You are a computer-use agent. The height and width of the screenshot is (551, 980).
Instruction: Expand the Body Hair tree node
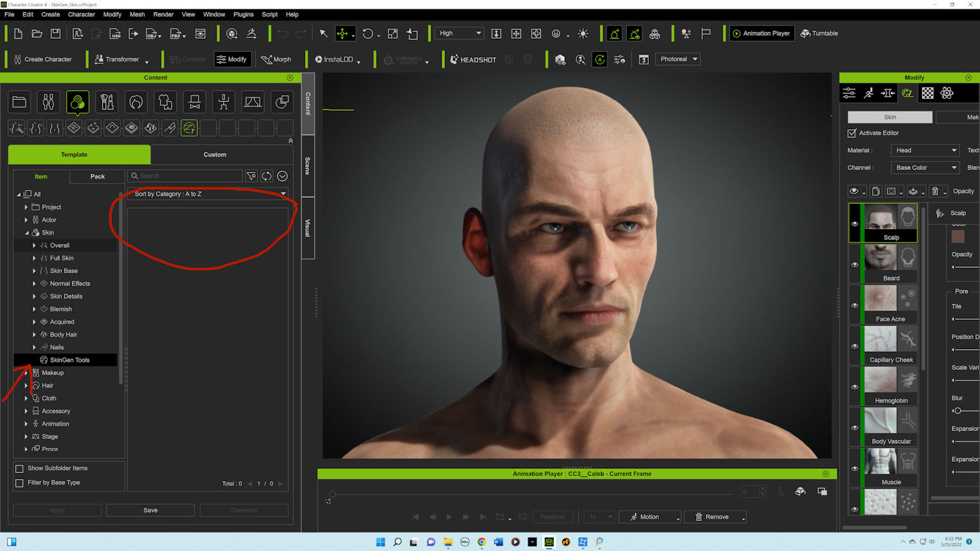click(34, 334)
